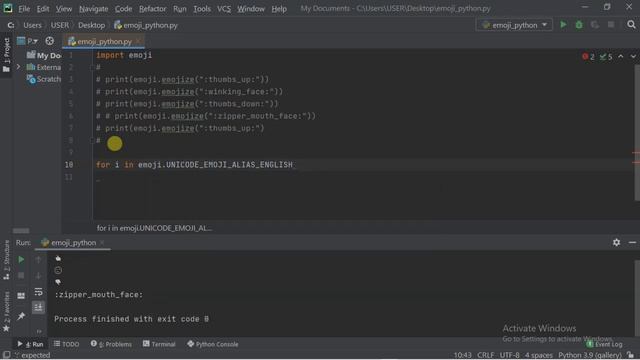Expand the External Libraries tree node
Screen dimensions: 640x360
(x=18, y=67)
